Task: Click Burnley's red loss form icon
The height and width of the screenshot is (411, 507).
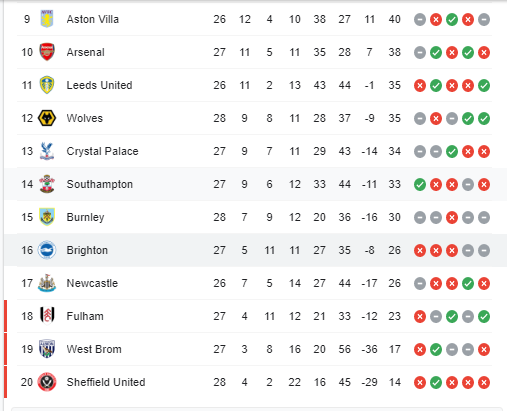Action: tap(452, 217)
